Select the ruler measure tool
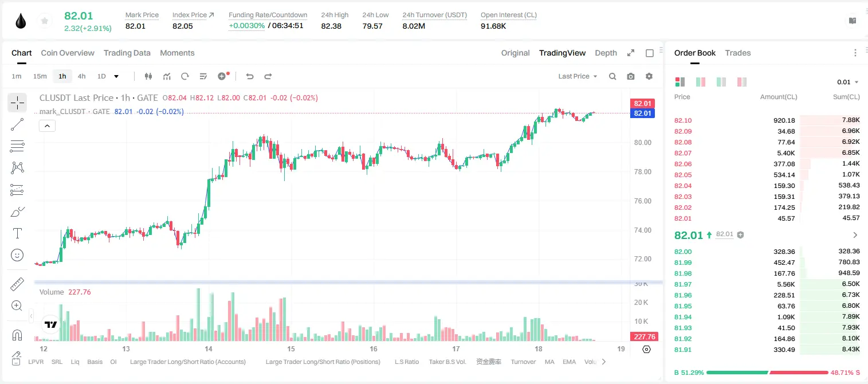The width and height of the screenshot is (868, 384). [17, 284]
